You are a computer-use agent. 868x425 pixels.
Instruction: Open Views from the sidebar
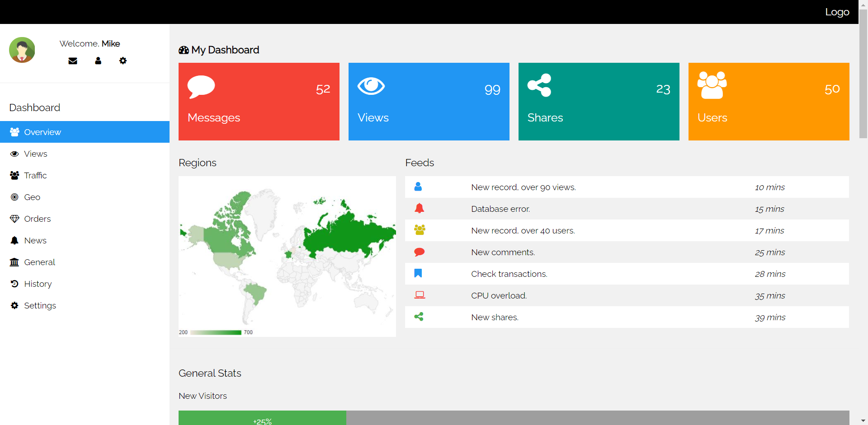(x=35, y=154)
